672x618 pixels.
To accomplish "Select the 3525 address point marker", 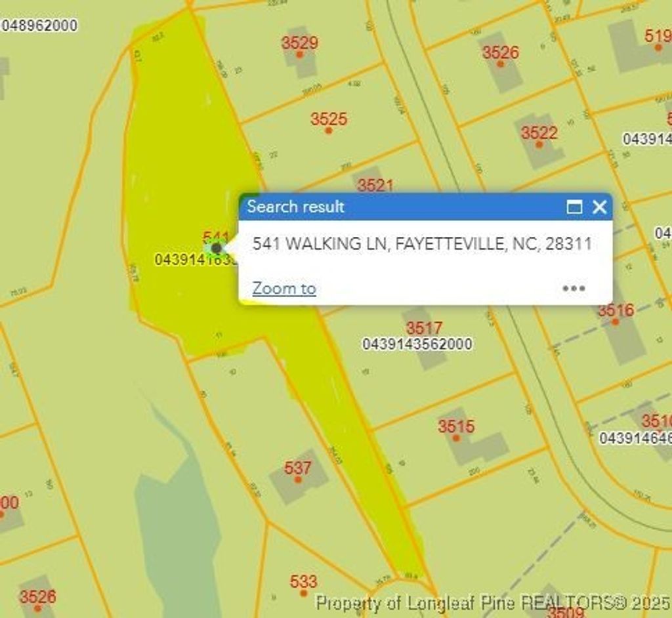I will coord(329,130).
